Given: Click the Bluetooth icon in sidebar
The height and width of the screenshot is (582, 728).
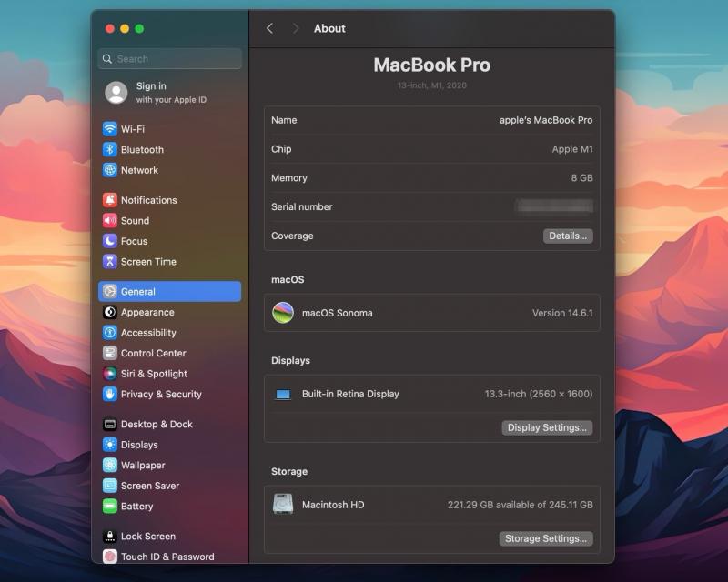Looking at the screenshot, I should point(110,149).
